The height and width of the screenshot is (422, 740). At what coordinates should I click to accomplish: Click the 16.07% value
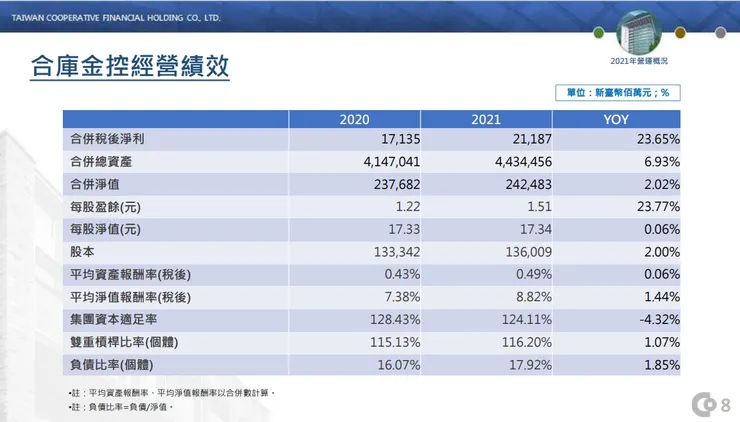(x=399, y=365)
